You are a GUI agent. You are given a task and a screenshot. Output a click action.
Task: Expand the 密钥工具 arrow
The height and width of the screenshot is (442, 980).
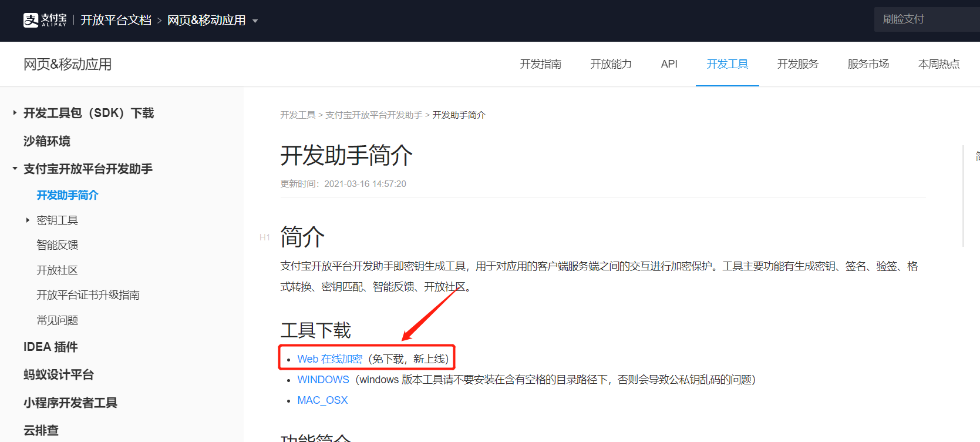(28, 220)
